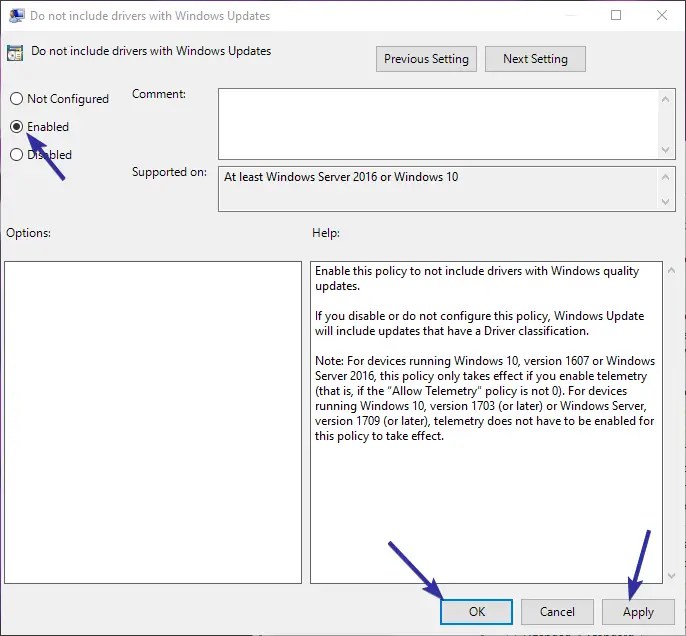Click the 'Enable this policy to not include drivers' help text
This screenshot has width=686, height=636.
pyautogui.click(x=477, y=278)
